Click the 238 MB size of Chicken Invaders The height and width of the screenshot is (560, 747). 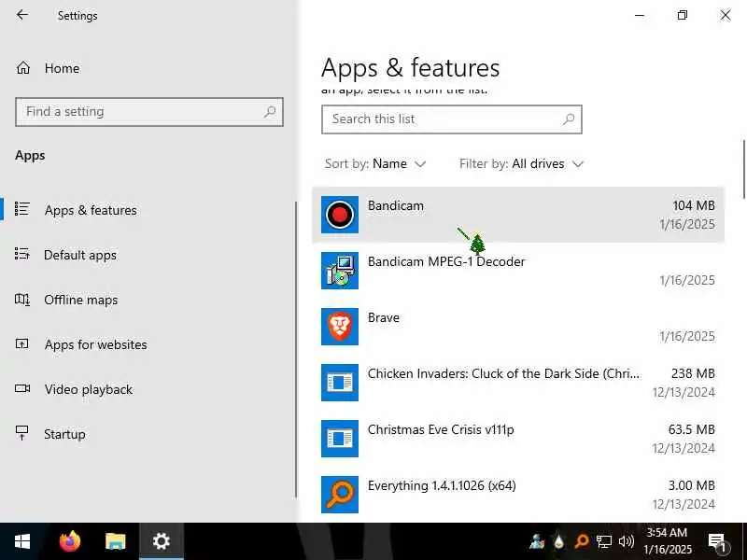click(x=693, y=373)
